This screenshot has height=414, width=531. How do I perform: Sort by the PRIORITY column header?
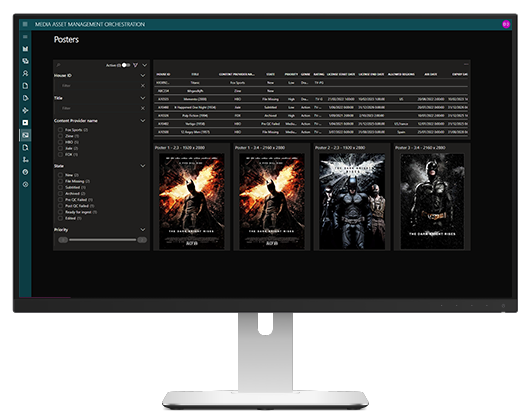coord(291,74)
